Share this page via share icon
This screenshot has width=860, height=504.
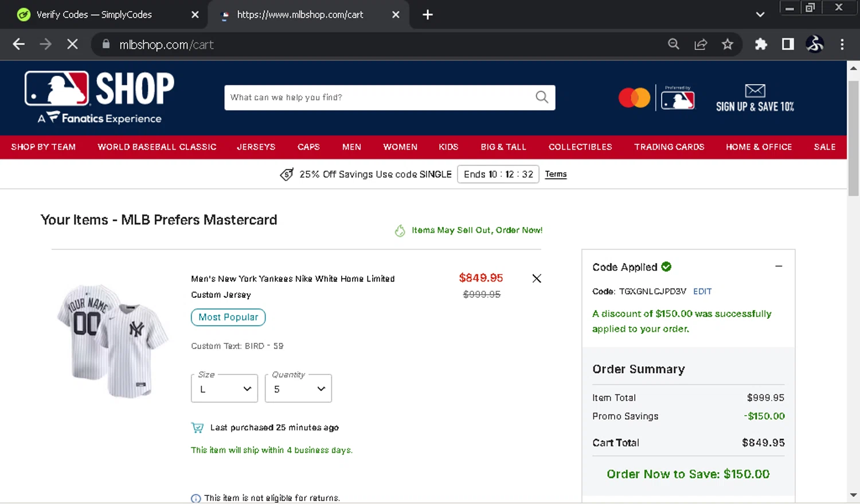point(701,44)
